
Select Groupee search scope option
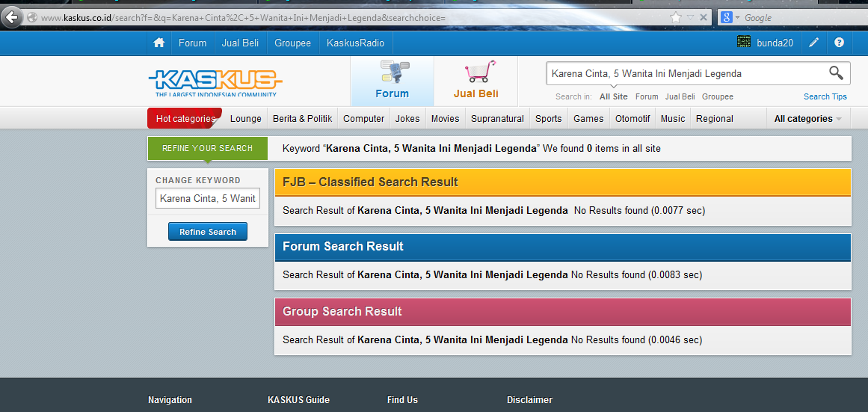click(718, 96)
